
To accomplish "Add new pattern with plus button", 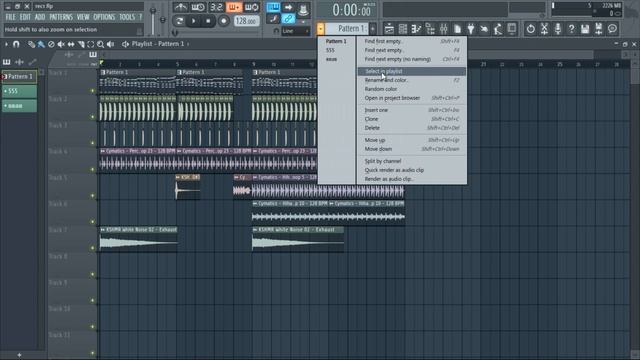I will [x=373, y=29].
